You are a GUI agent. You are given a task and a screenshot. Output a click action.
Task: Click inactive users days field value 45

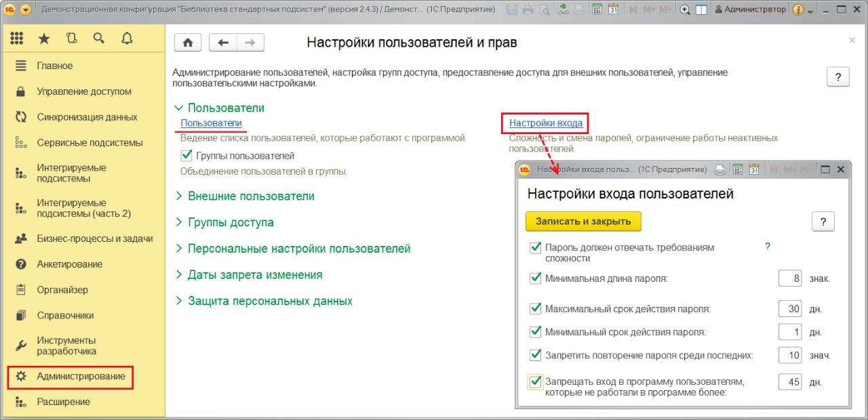click(x=791, y=382)
